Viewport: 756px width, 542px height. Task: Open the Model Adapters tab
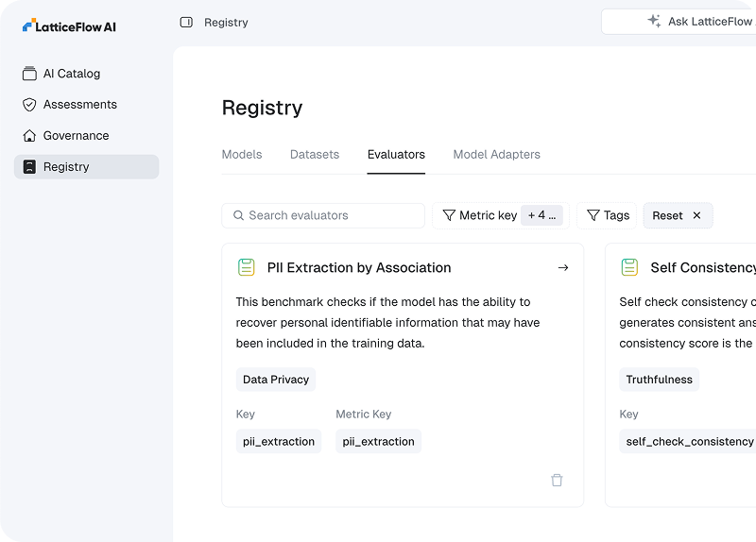click(496, 154)
